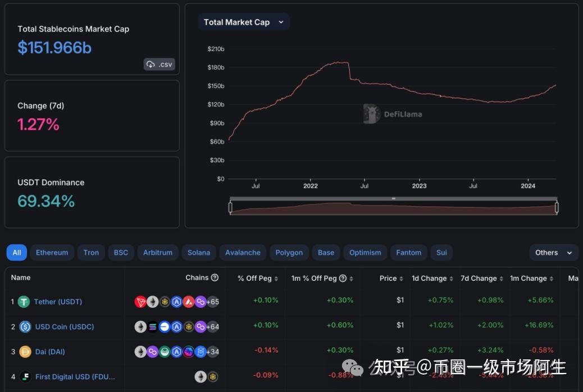Filter stablecoins by Avalanche
This screenshot has height=392, width=583.
tap(243, 253)
